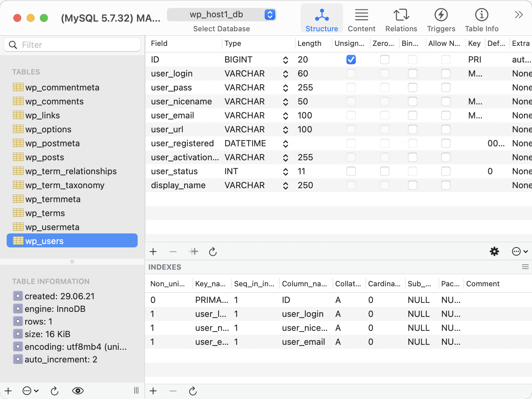The height and width of the screenshot is (399, 532).
Task: Uncheck Unsigned for the ID field
Action: click(x=351, y=60)
